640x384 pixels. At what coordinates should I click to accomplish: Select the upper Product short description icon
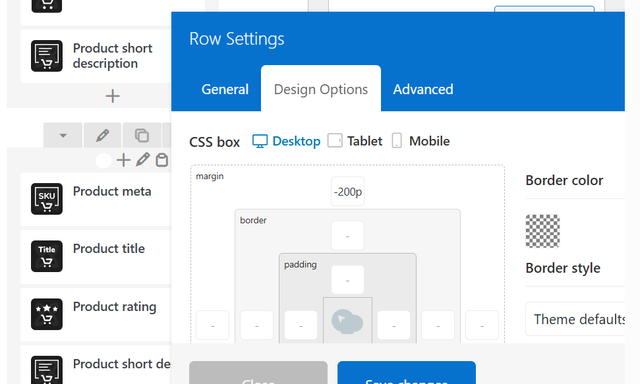click(47, 56)
